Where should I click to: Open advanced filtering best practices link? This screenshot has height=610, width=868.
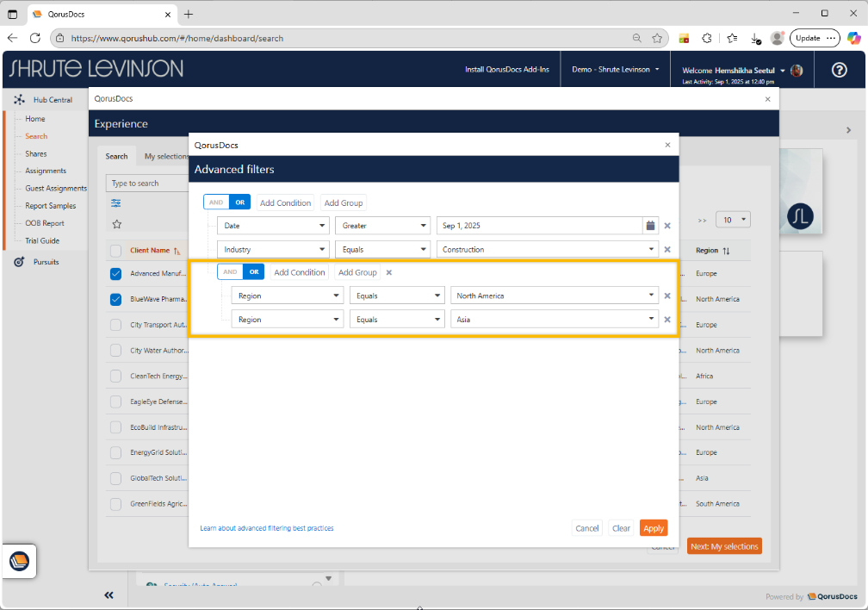click(266, 528)
